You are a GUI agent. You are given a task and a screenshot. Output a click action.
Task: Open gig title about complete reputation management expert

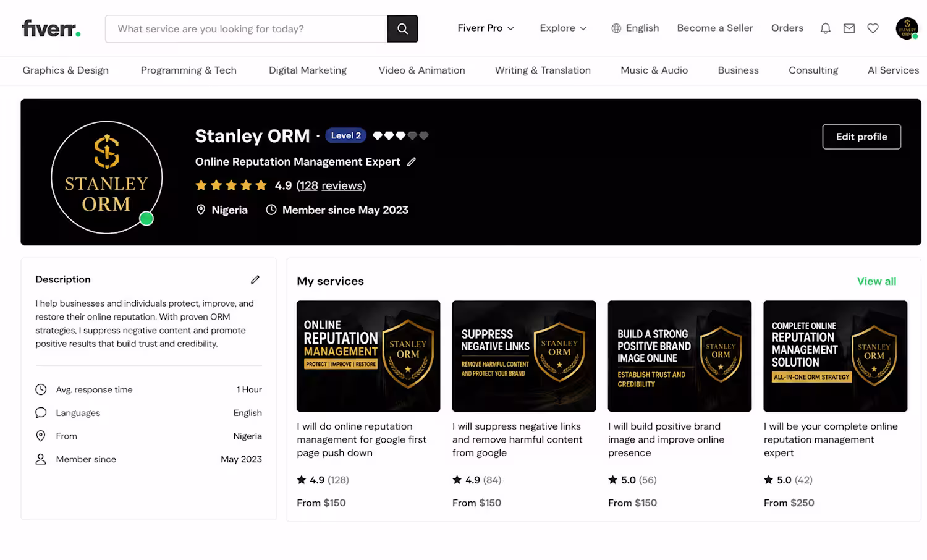pos(831,439)
